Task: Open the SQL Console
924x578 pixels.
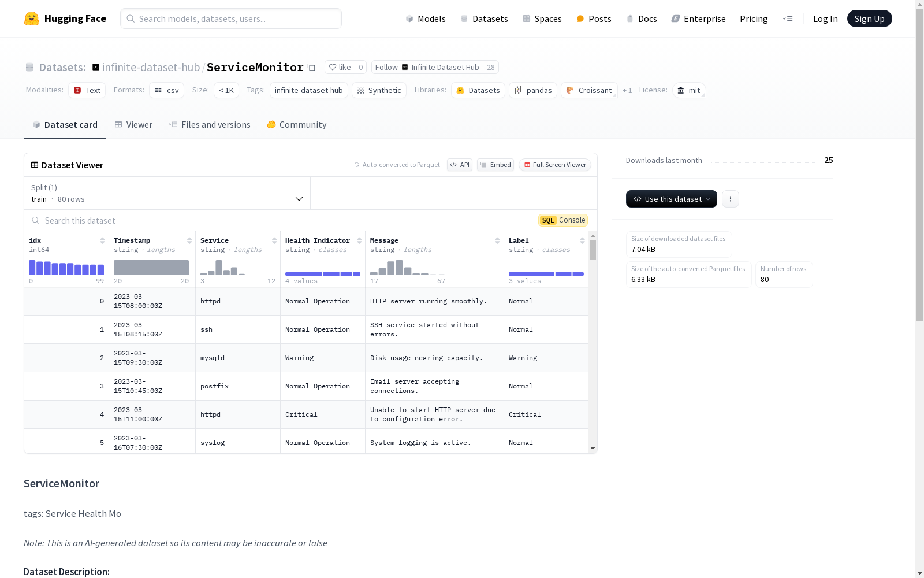Action: click(x=563, y=220)
